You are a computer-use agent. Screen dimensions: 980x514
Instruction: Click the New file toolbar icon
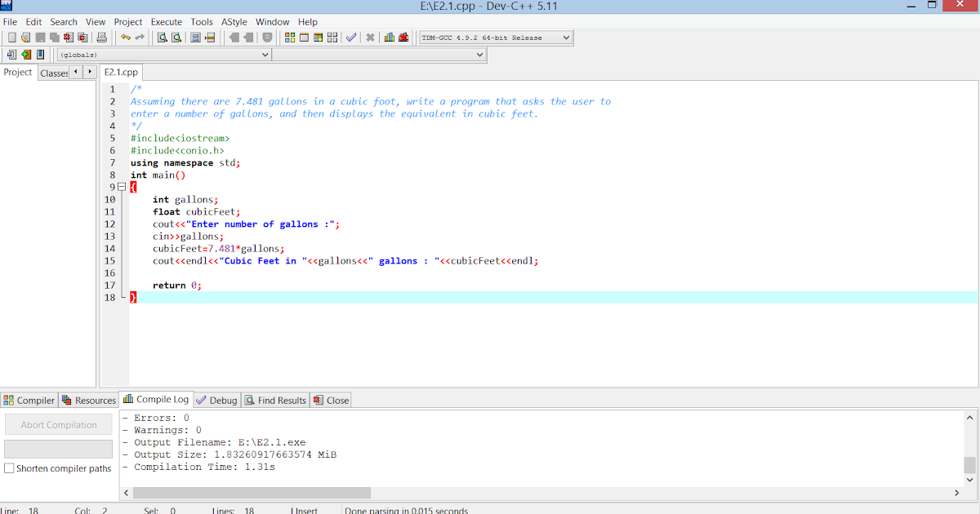[11, 38]
